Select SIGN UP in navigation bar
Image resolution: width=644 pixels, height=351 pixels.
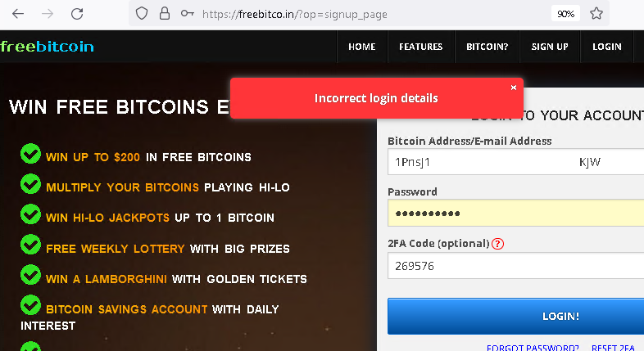[x=550, y=47]
